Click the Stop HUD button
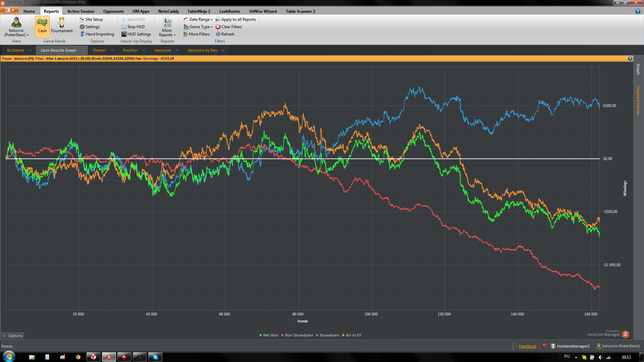 [136, 27]
